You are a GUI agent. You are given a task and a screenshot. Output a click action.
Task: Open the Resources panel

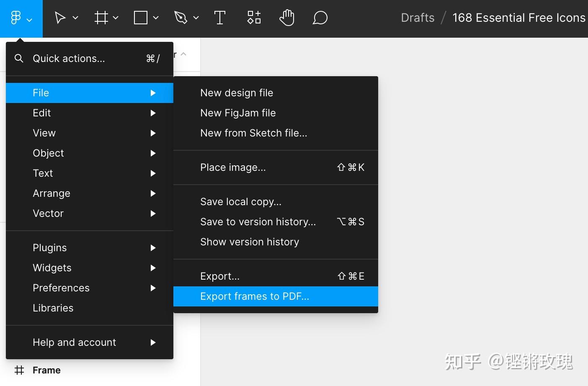[253, 18]
